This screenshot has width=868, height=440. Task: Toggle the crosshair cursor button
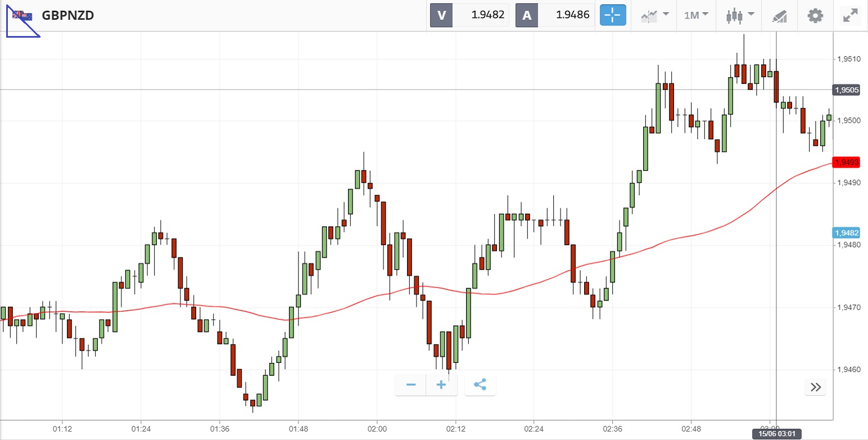tap(613, 15)
